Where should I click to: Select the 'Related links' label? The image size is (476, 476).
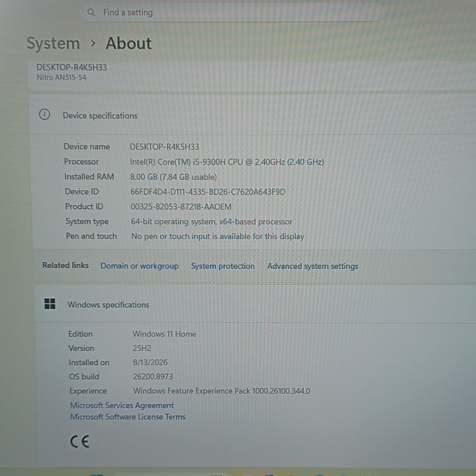[x=66, y=265]
